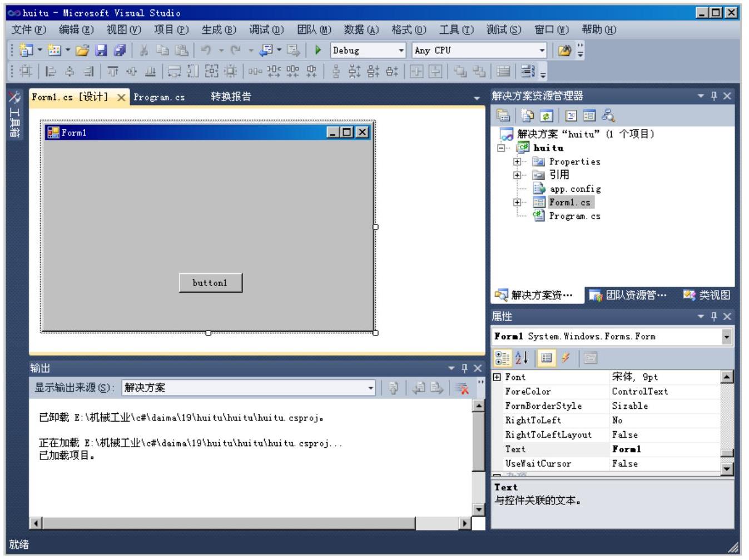This screenshot has height=560, width=749.
Task: Click the Align Tops layout icon
Action: pyautogui.click(x=113, y=71)
